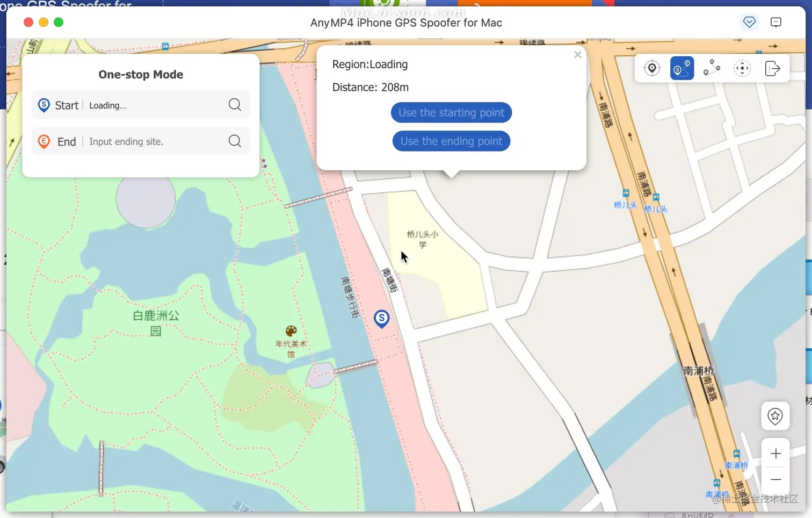
Task: Select the Multi-stop Mode toolbar icon
Action: click(712, 68)
